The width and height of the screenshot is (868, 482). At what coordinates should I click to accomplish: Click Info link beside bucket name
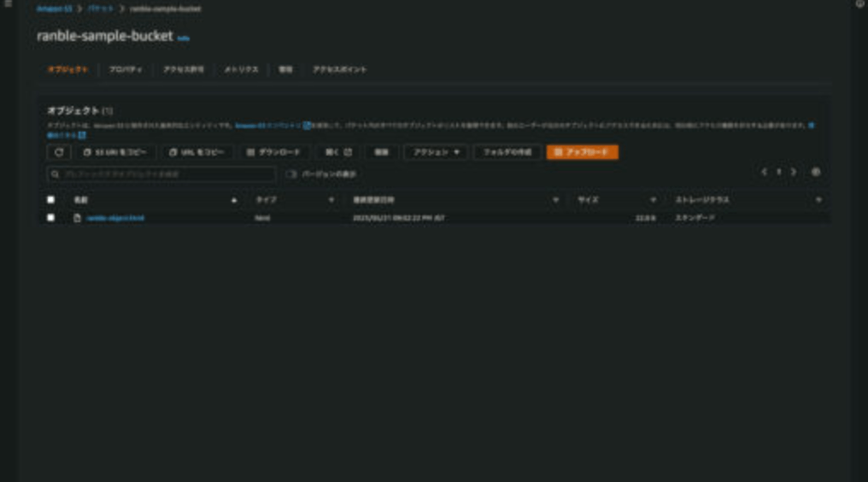click(183, 38)
